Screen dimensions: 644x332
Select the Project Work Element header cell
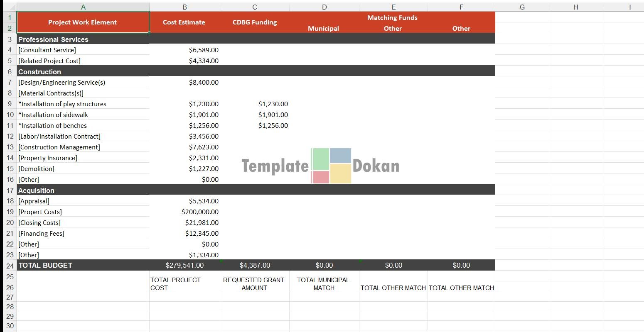(x=83, y=22)
